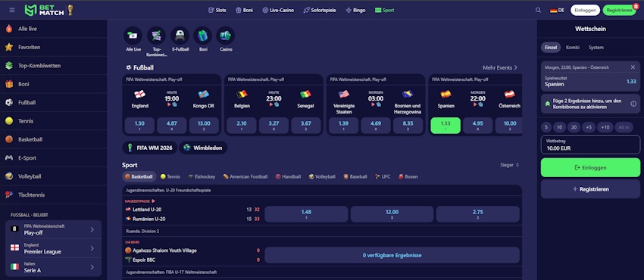Select Vereinigte Staaten odds 1.39
Image resolution: width=644 pixels, height=280 pixels.
(343, 126)
